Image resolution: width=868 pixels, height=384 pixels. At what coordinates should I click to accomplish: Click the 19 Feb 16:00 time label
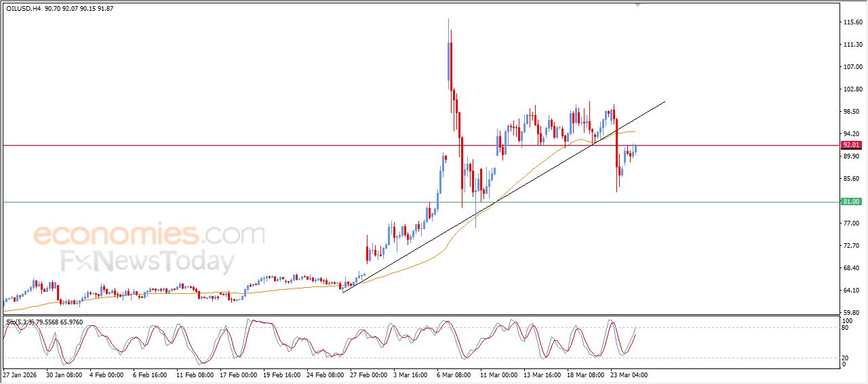(282, 375)
